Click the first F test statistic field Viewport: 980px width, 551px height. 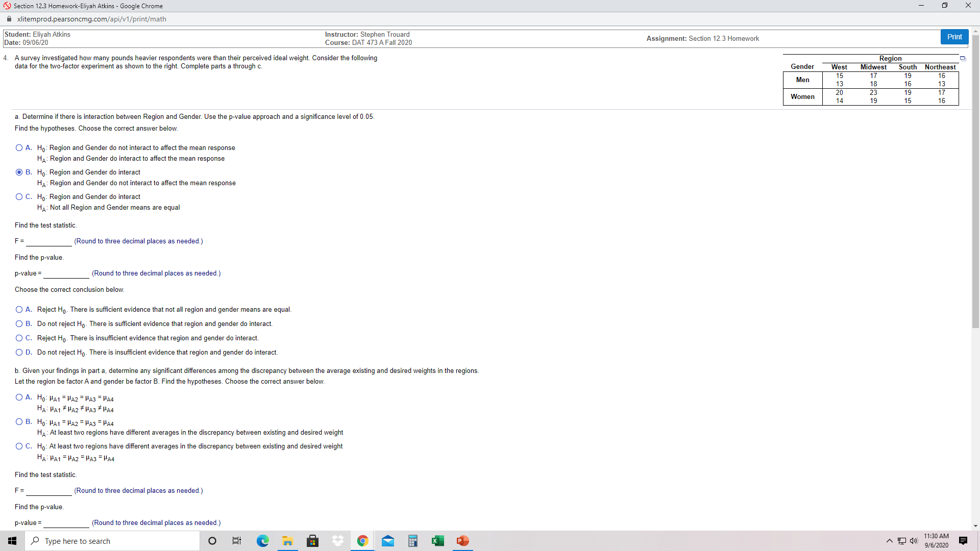[48, 241]
